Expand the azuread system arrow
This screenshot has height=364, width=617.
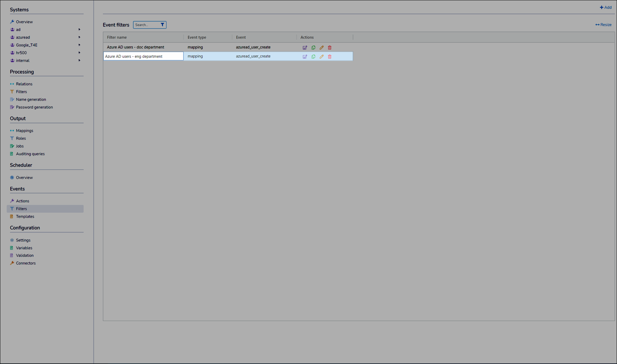[79, 37]
